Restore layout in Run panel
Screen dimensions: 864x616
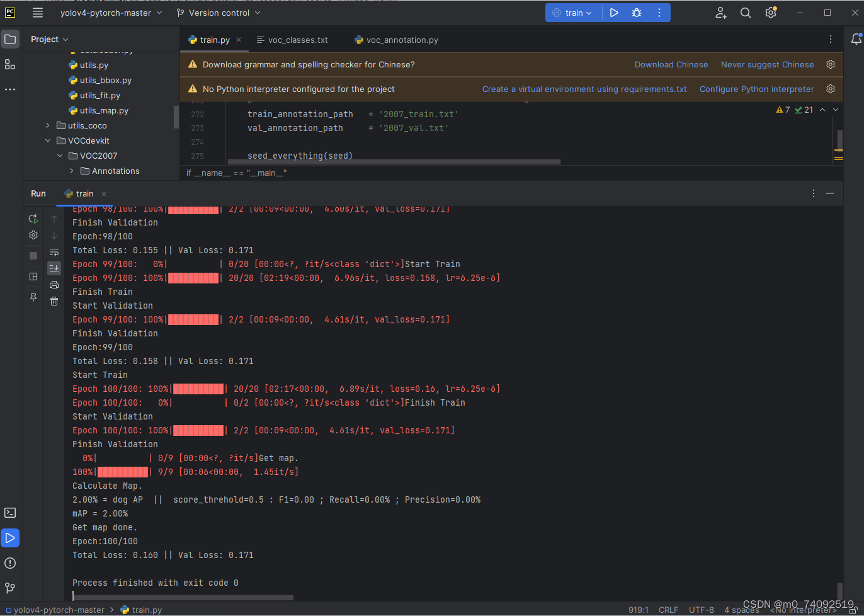33,277
